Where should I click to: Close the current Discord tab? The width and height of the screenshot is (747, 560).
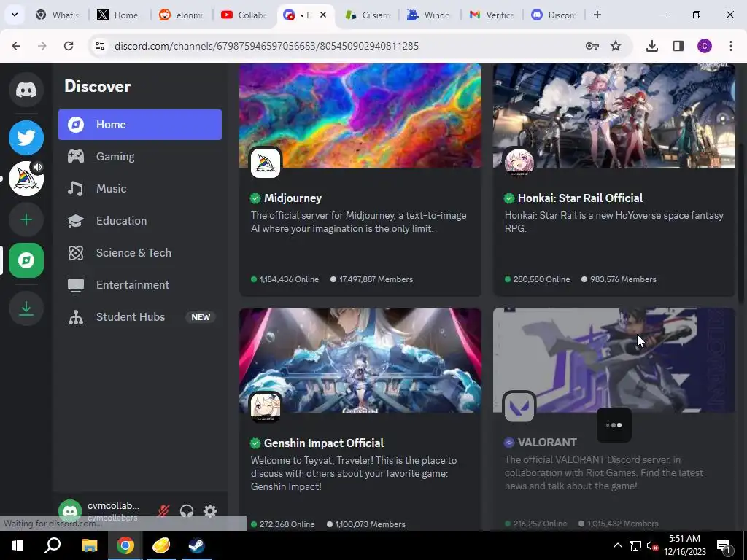point(323,15)
